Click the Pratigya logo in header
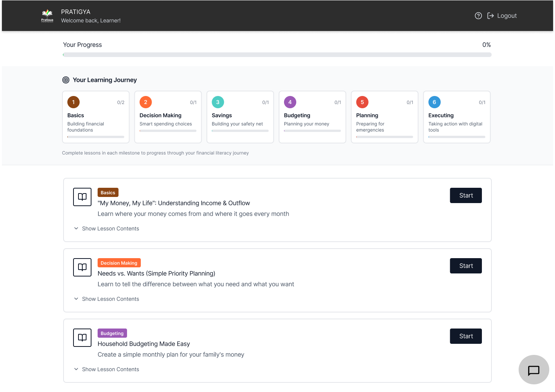The width and height of the screenshot is (555, 392). 47,16
